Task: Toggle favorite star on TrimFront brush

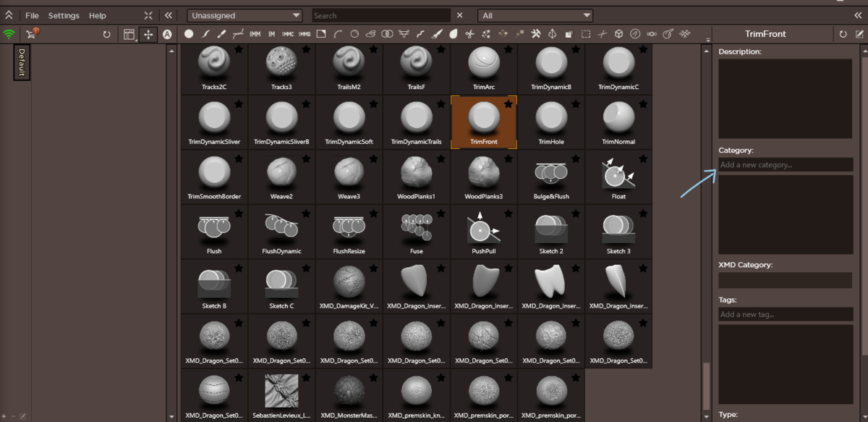Action: point(509,104)
